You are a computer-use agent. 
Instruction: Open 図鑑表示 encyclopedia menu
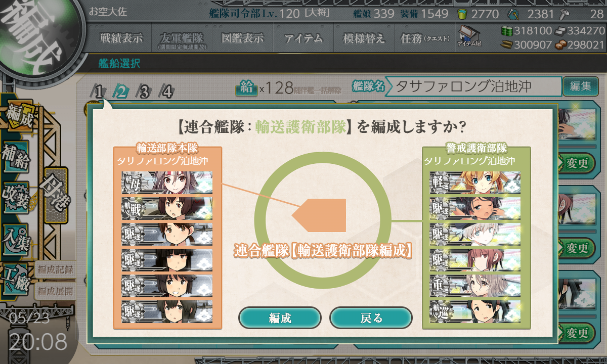243,38
